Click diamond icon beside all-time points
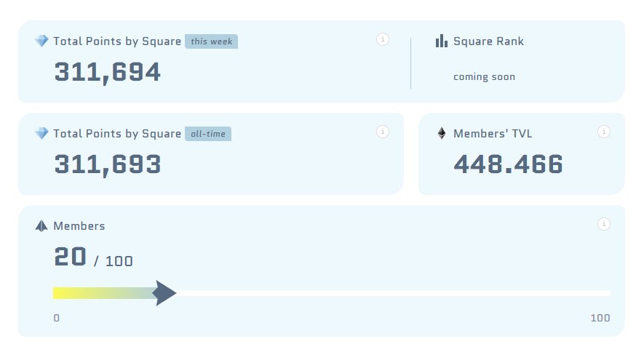The image size is (644, 344). 41,133
